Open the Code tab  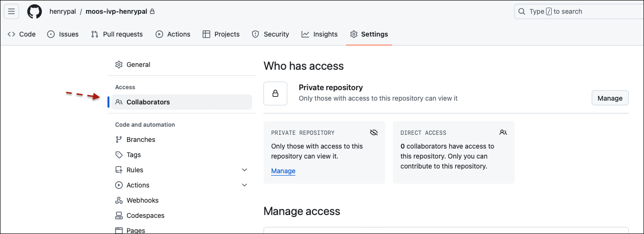(22, 34)
